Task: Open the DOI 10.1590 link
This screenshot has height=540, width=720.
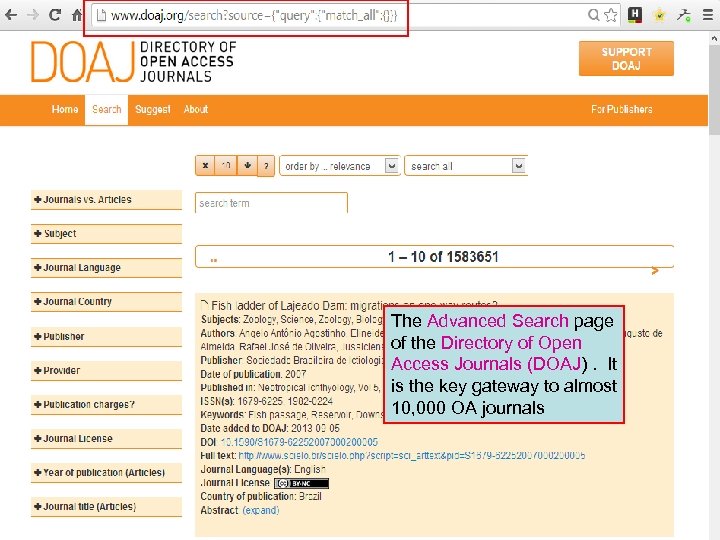Action: (299, 442)
